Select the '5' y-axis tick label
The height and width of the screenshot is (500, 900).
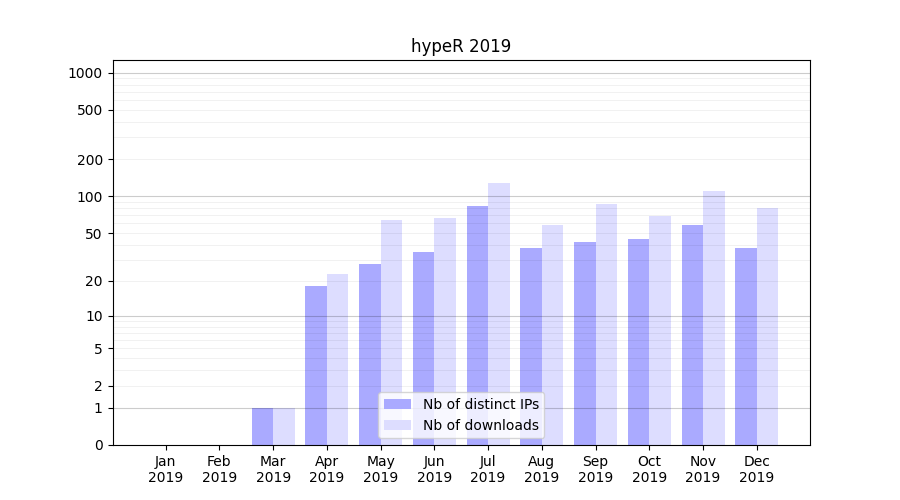(x=98, y=349)
